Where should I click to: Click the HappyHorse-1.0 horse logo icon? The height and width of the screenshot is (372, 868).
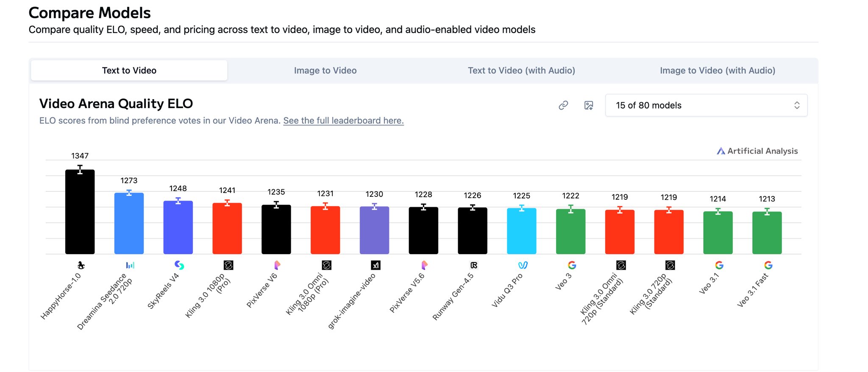pyautogui.click(x=81, y=266)
